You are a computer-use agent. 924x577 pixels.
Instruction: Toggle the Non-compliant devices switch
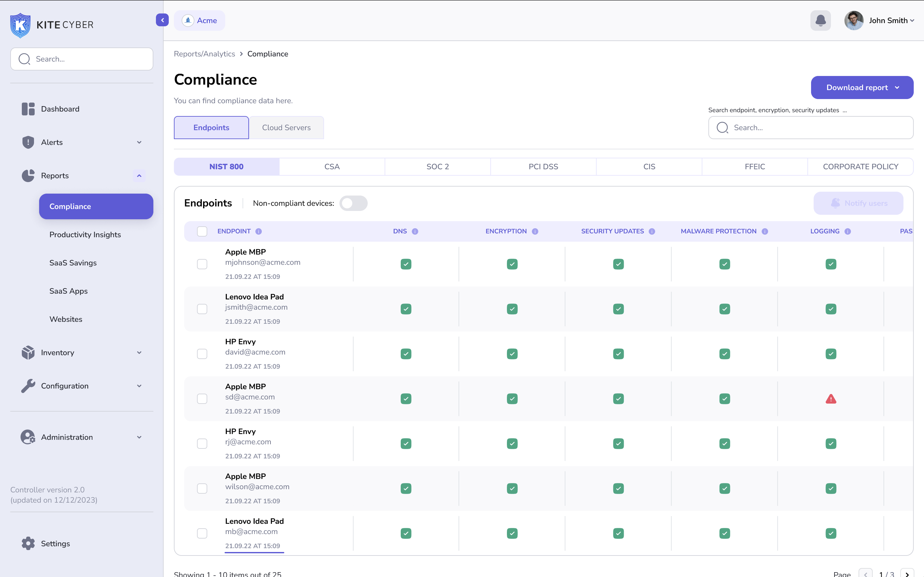tap(353, 204)
